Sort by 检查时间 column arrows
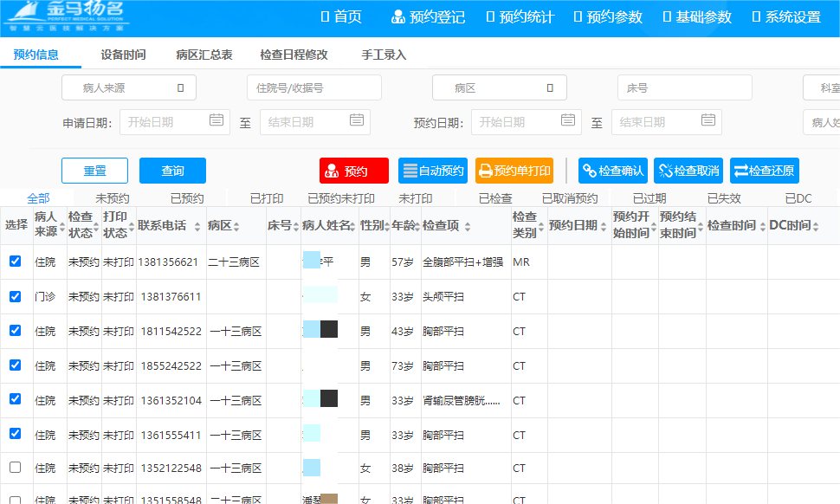 pyautogui.click(x=763, y=227)
